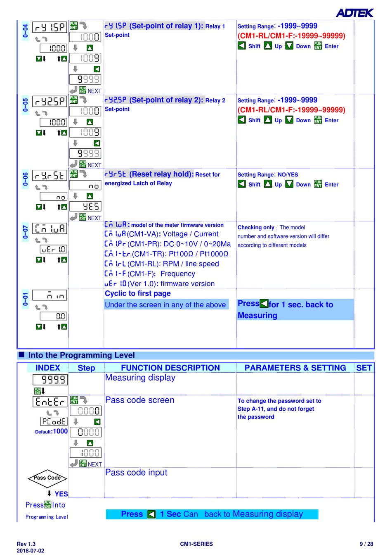Click the 'Checking only' note

256,227
